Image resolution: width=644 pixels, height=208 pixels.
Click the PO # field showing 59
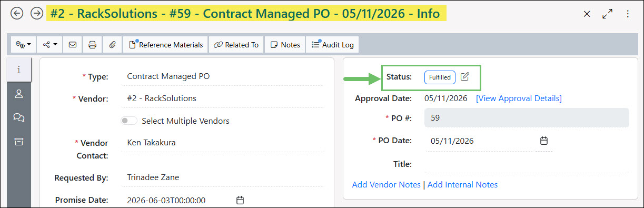(x=527, y=118)
